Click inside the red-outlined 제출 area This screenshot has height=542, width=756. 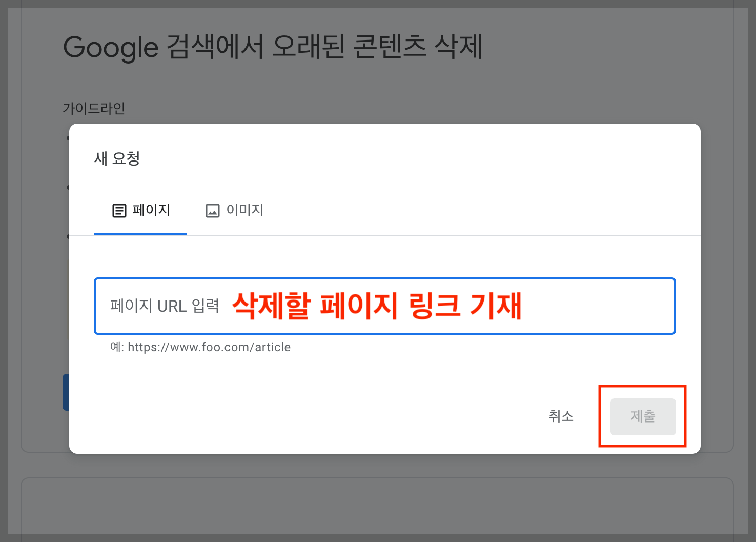coord(643,416)
